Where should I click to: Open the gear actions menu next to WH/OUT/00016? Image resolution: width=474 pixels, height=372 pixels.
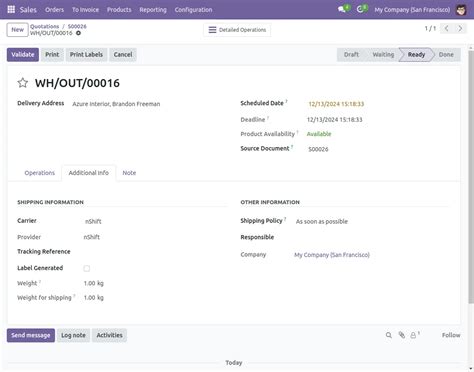point(78,33)
